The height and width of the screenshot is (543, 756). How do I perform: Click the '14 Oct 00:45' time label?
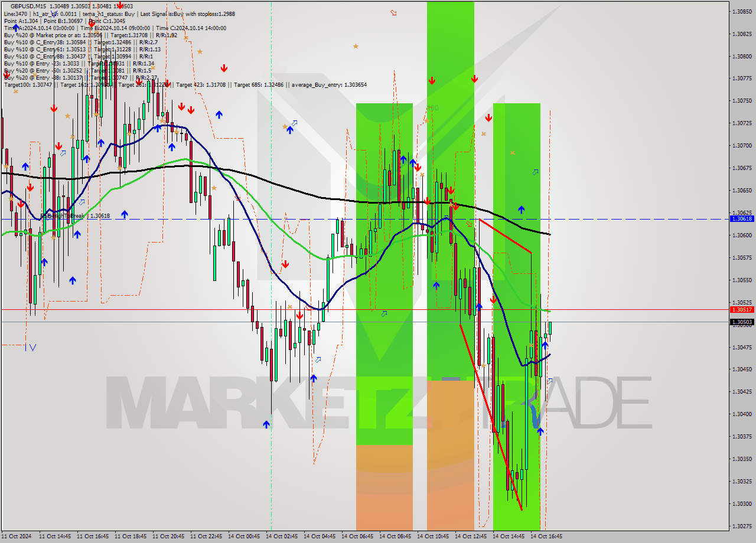coord(244,537)
